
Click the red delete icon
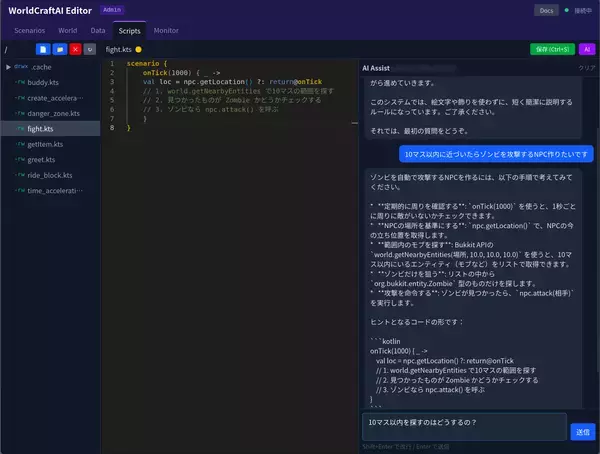(x=75, y=49)
